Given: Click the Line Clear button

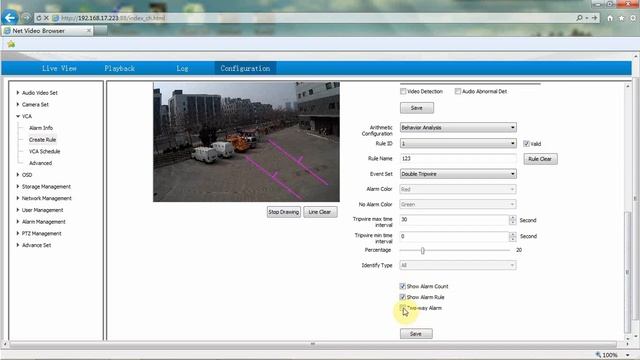Looking at the screenshot, I should (x=320, y=212).
